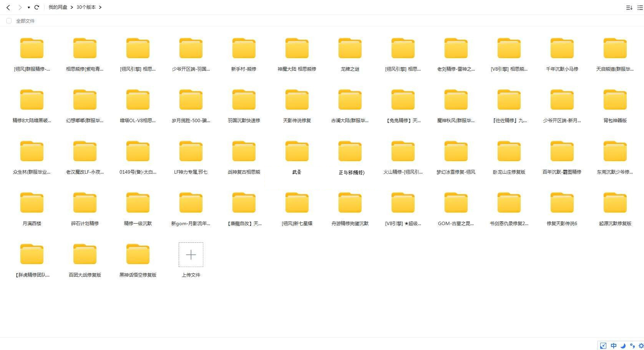The height and width of the screenshot is (350, 644).
Task: Open the navigation history dropdown arrow
Action: coord(29,7)
